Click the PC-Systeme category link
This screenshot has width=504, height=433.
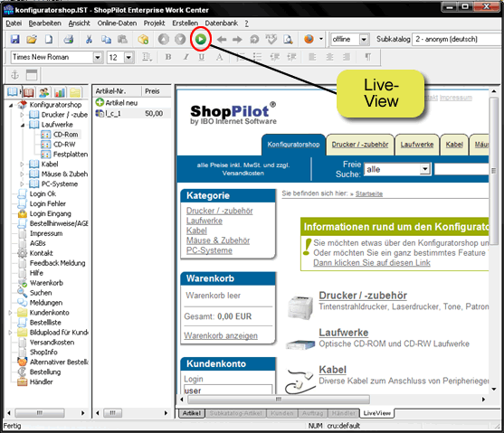[209, 250]
